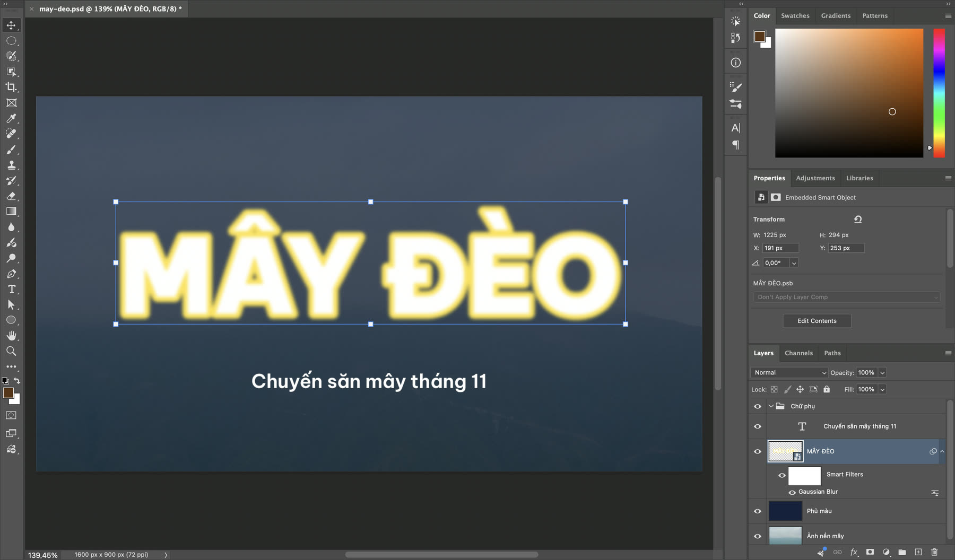955x560 pixels.
Task: Open the Opacity value dropdown arrow
Action: tap(882, 373)
